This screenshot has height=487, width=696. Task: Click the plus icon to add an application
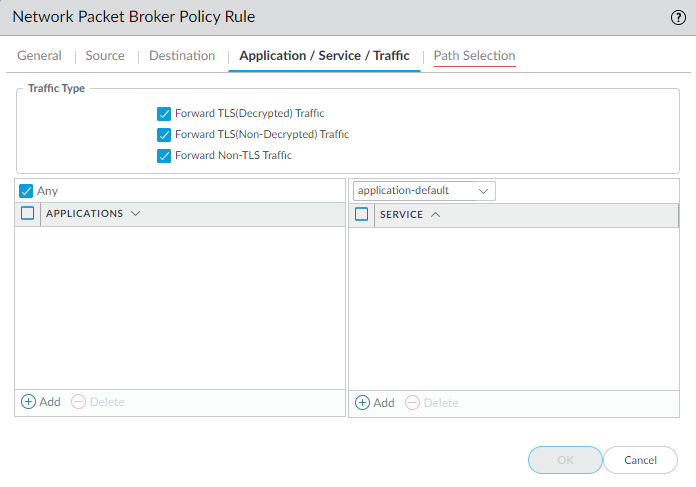[x=28, y=402]
